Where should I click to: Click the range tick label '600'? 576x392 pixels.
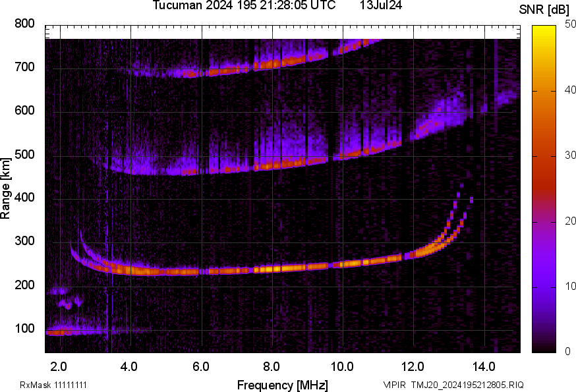(x=24, y=110)
